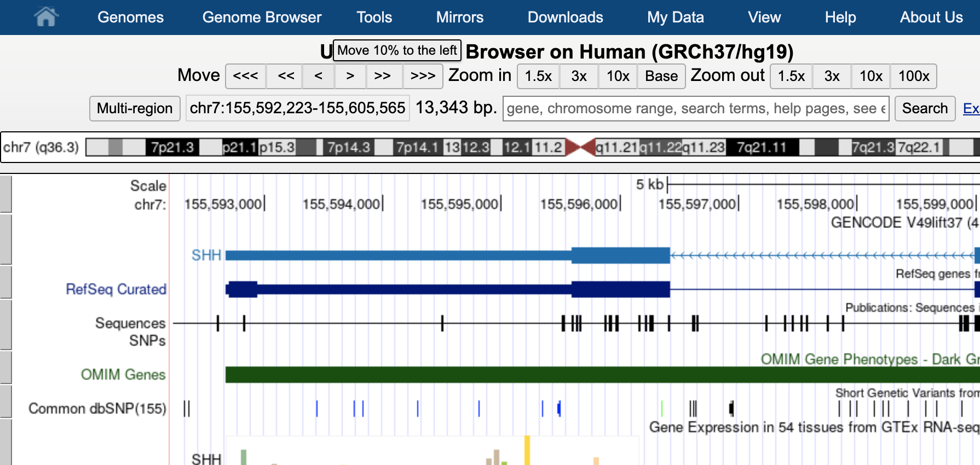Click the Multi-region button

point(135,108)
